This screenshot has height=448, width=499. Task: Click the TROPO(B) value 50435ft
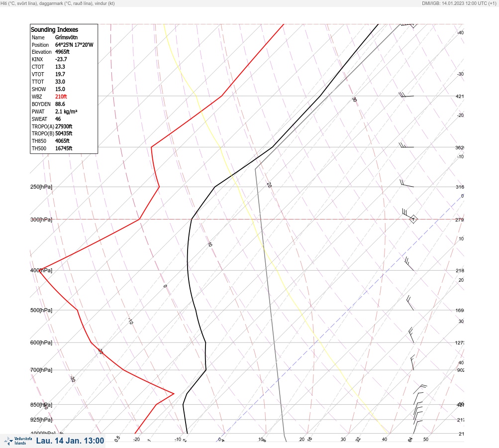64,133
